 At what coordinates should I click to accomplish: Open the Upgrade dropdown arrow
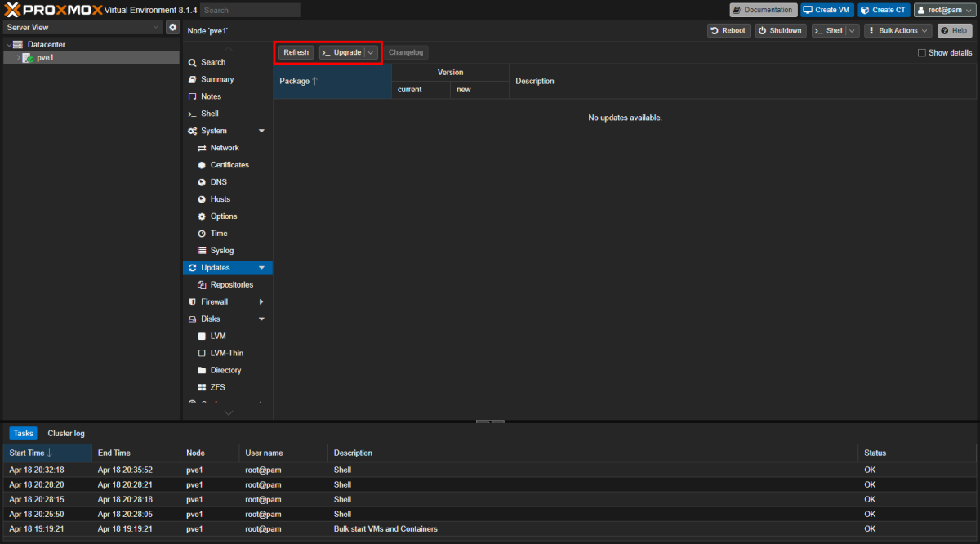(371, 52)
